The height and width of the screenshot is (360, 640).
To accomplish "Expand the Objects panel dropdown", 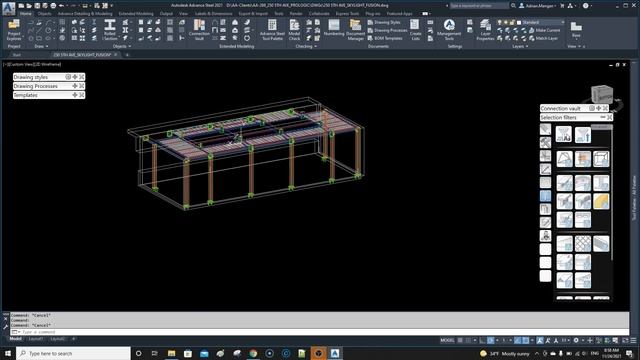I will (x=122, y=46).
